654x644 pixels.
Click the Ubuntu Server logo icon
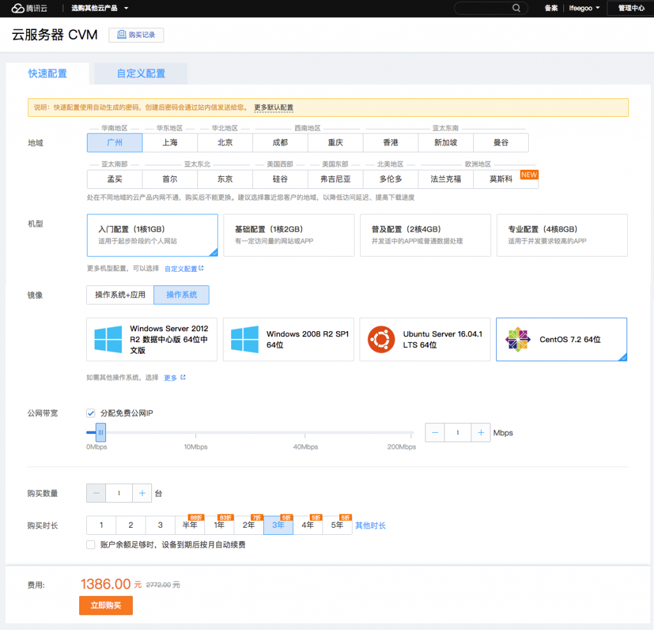[381, 340]
